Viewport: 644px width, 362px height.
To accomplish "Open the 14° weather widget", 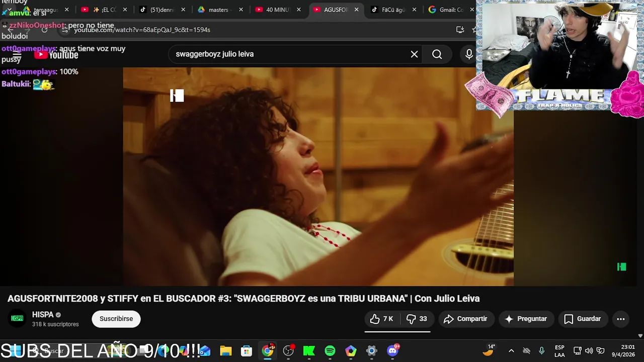I will pyautogui.click(x=489, y=350).
